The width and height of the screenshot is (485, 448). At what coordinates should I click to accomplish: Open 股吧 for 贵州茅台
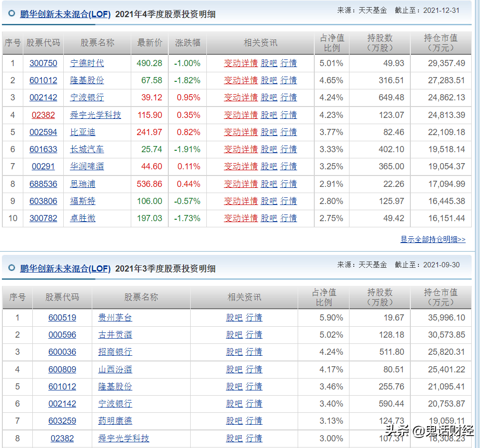(x=234, y=317)
